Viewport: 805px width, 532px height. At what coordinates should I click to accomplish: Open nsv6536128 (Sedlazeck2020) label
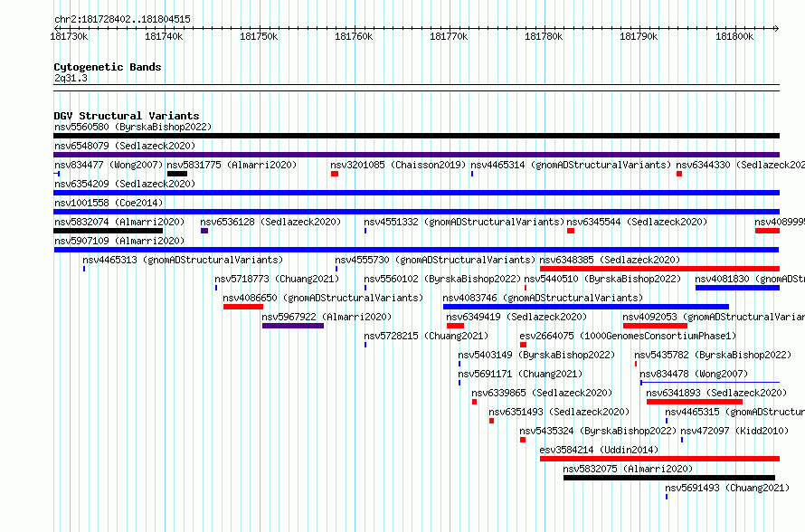(270, 222)
